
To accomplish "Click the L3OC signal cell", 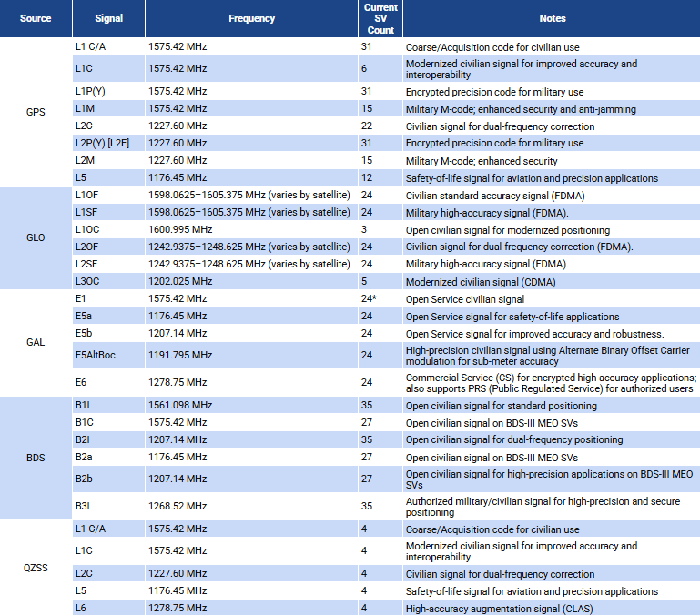I will click(108, 281).
